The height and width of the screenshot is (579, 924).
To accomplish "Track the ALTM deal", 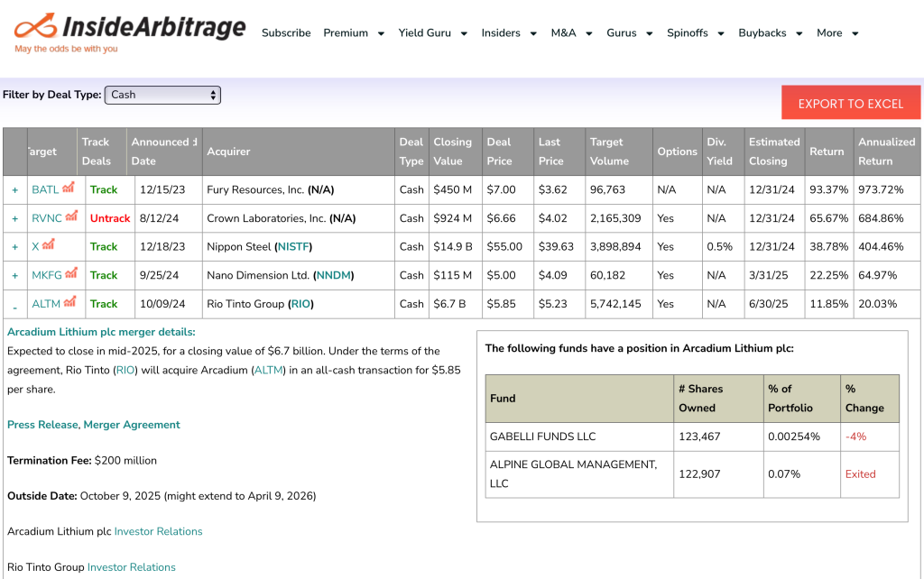I will [x=104, y=304].
